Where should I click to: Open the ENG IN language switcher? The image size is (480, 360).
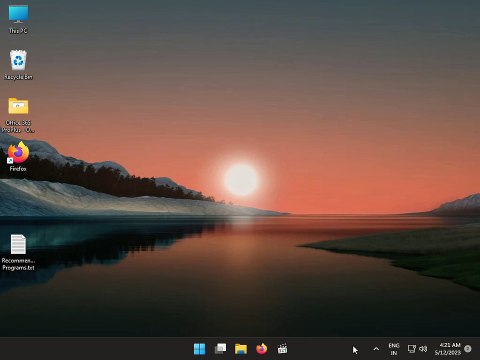[x=394, y=349]
